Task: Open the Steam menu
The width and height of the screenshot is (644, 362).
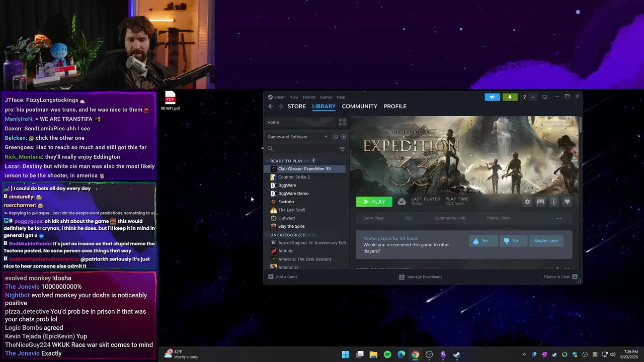Action: [277, 97]
